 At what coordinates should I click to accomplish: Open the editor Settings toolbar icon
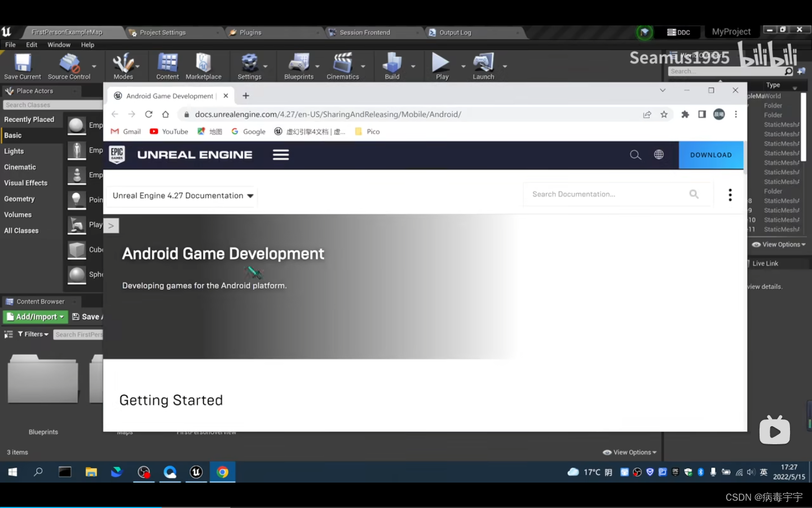pyautogui.click(x=249, y=66)
